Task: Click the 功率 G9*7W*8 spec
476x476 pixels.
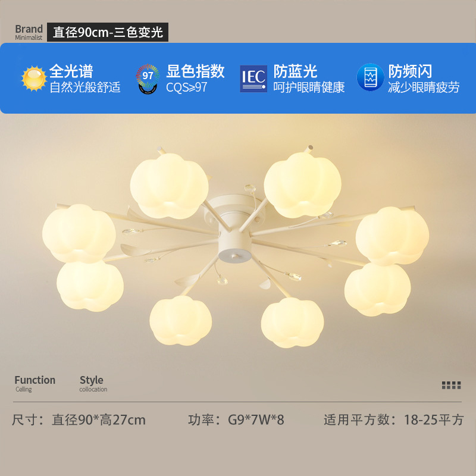Action: (x=236, y=420)
